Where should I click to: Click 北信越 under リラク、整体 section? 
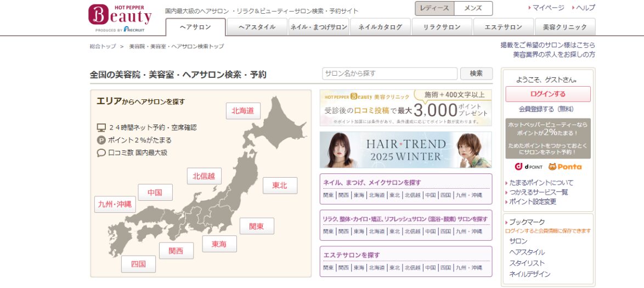coord(413,231)
